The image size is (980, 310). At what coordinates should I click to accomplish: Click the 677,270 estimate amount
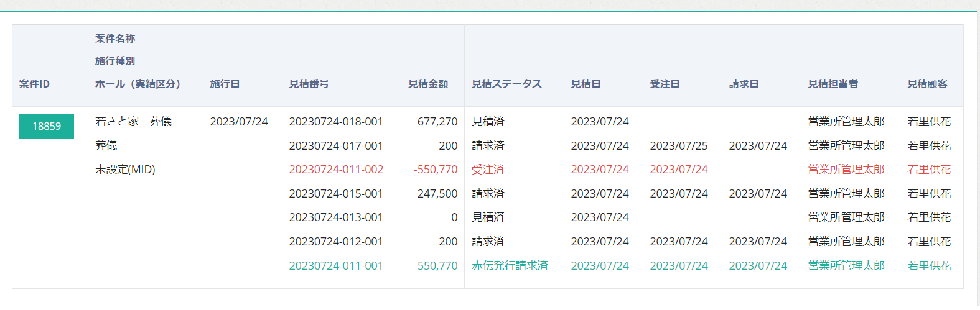click(437, 122)
